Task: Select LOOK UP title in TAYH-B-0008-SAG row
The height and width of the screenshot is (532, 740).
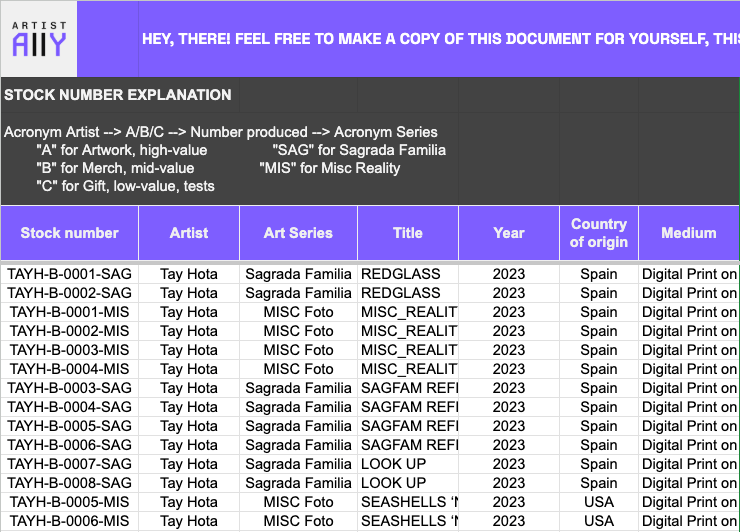Action: click(x=408, y=483)
